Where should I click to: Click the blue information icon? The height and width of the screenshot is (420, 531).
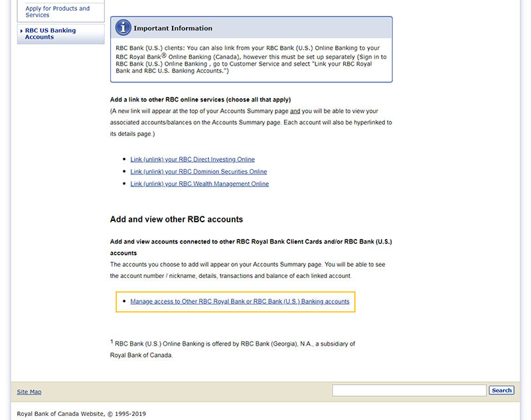point(123,27)
